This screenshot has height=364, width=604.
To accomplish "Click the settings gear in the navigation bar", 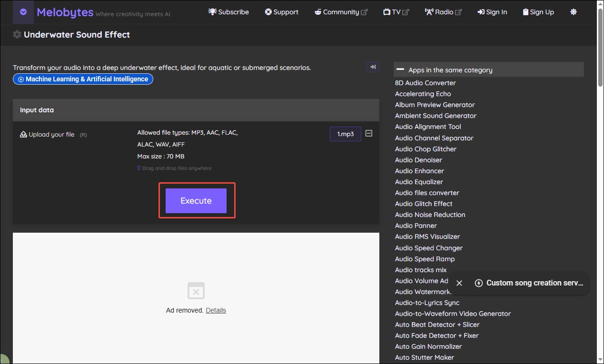I will [573, 12].
